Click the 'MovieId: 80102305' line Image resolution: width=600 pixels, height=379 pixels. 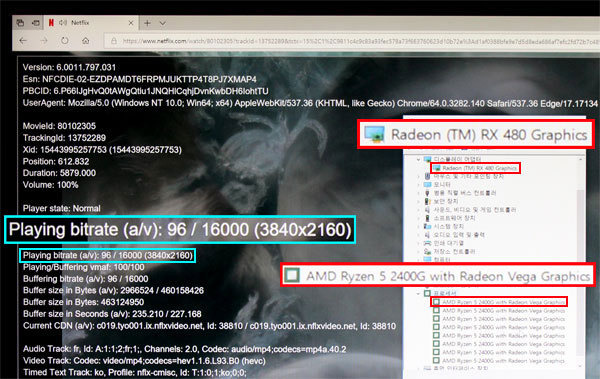click(59, 126)
